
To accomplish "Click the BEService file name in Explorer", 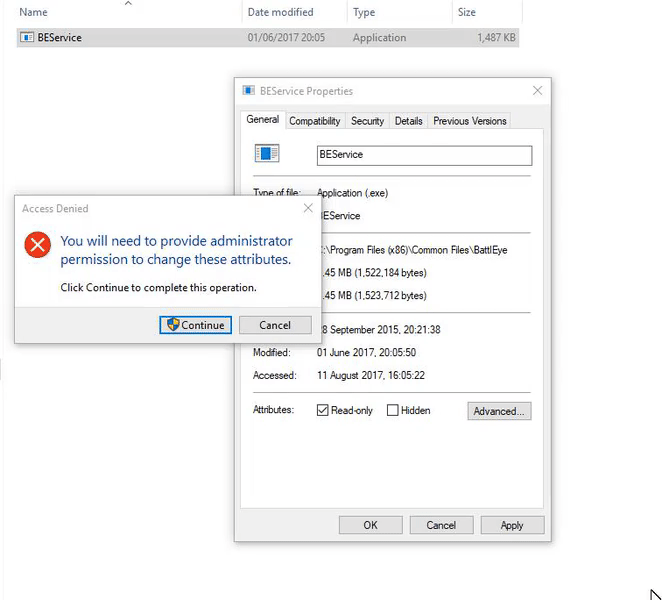I will [60, 37].
